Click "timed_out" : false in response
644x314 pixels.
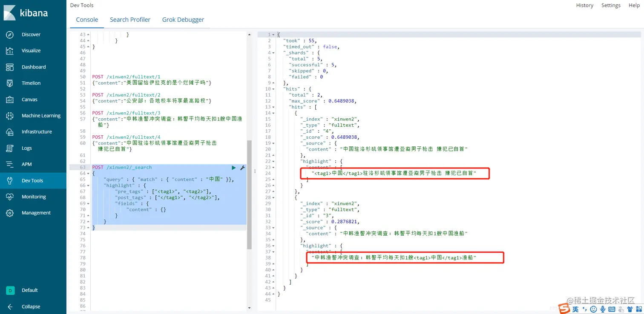coord(311,47)
